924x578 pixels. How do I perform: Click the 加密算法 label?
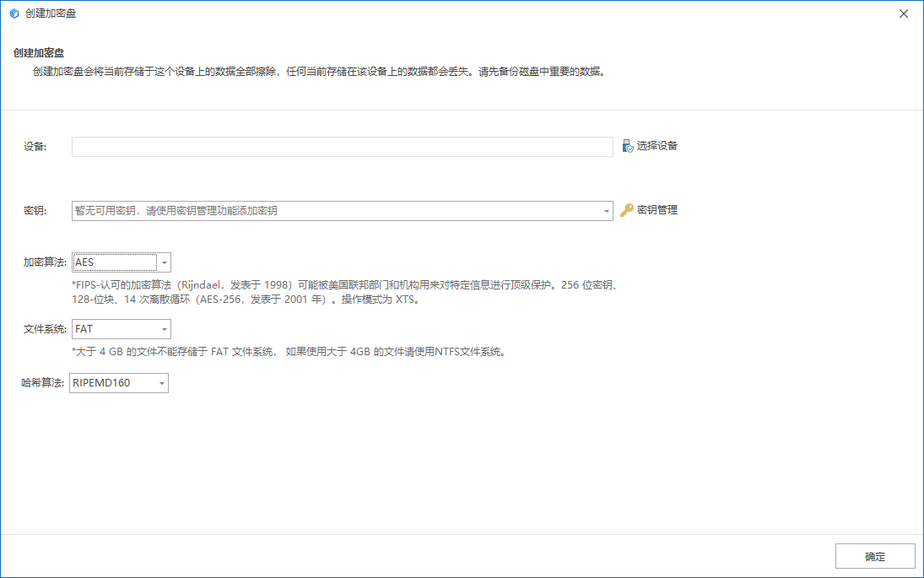(45, 262)
